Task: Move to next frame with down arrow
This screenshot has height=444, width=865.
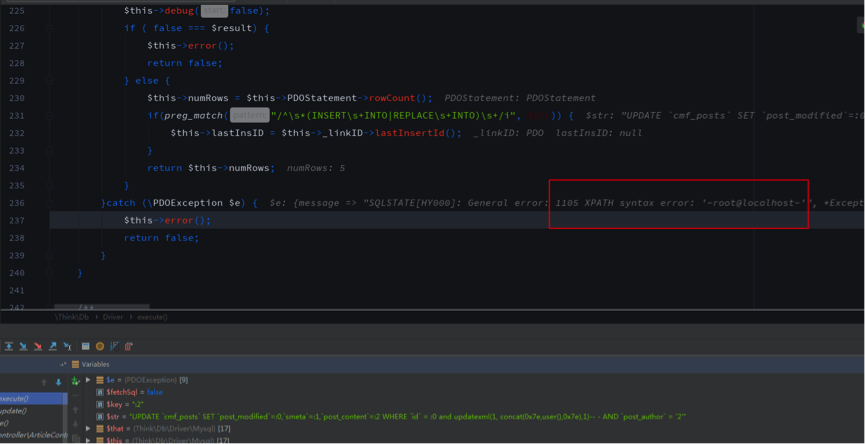Action: coord(59,381)
